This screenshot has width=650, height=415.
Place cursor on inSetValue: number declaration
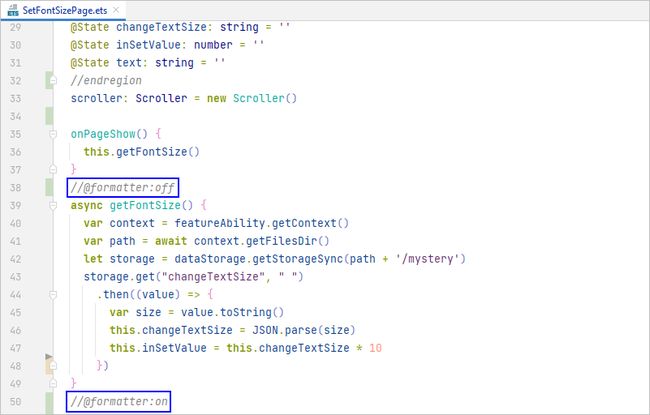click(x=174, y=45)
